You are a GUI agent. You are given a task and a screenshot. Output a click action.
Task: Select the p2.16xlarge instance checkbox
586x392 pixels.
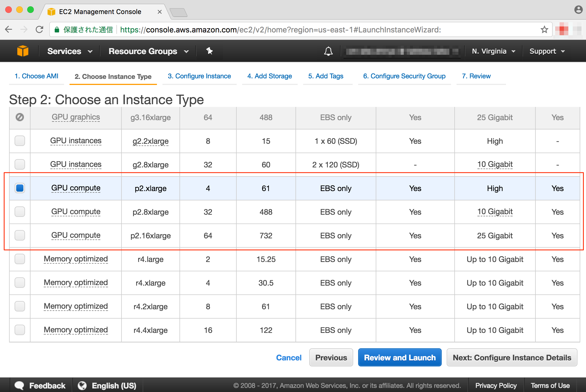20,235
